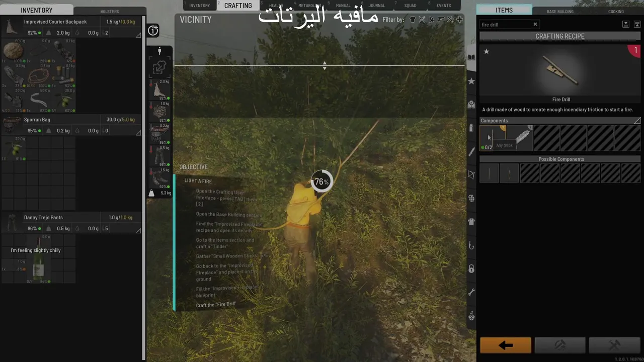Image resolution: width=644 pixels, height=362 pixels.
Task: Open the clothing shirt crafting category
Action: click(x=471, y=222)
